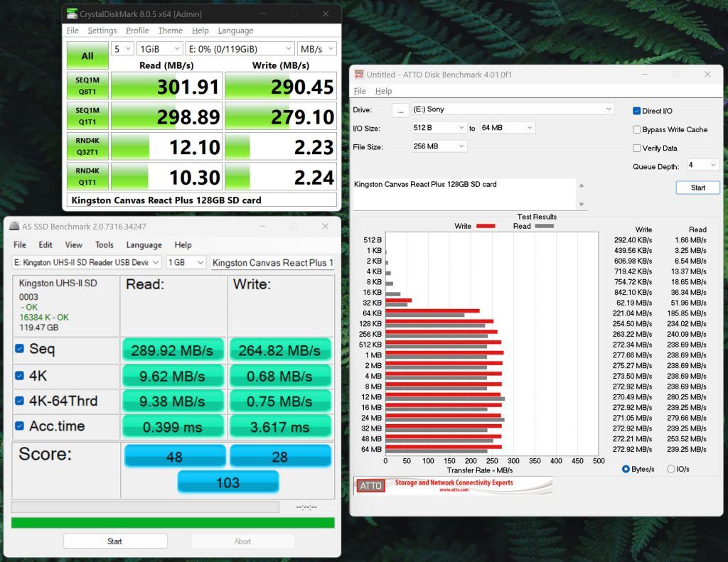Screen dimensions: 728x562
Task: Click the Storage and Network Connectivity Experts banner
Action: (x=454, y=485)
